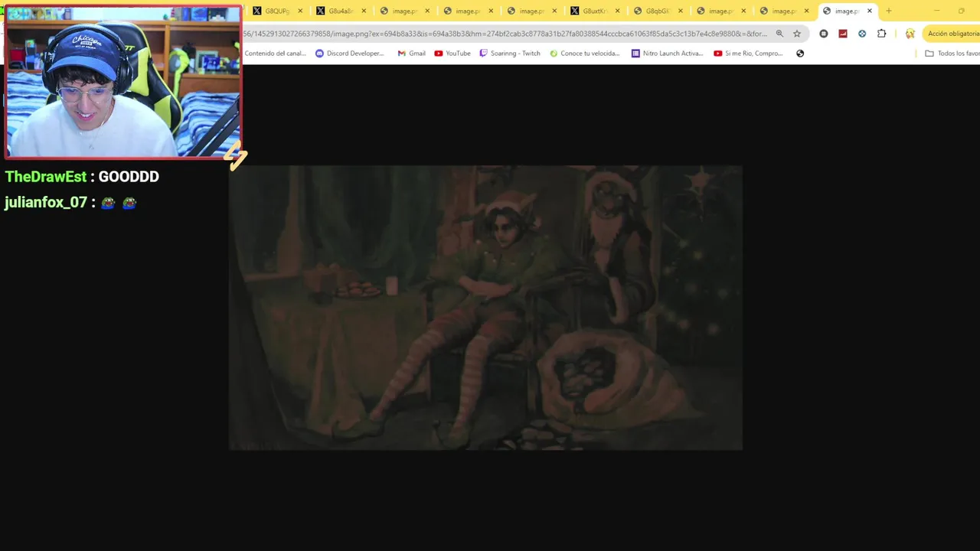This screenshot has width=980, height=551.
Task: Open the Conoce tu velocidad bookmark
Action: [585, 54]
